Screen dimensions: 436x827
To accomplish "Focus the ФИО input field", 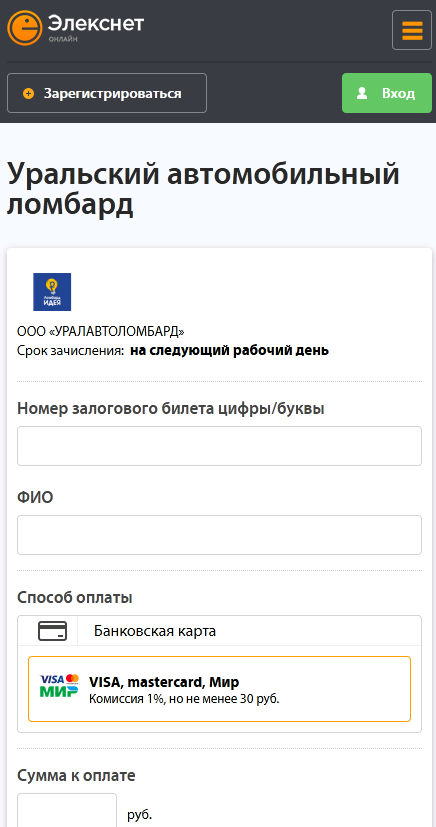I will tap(219, 535).
